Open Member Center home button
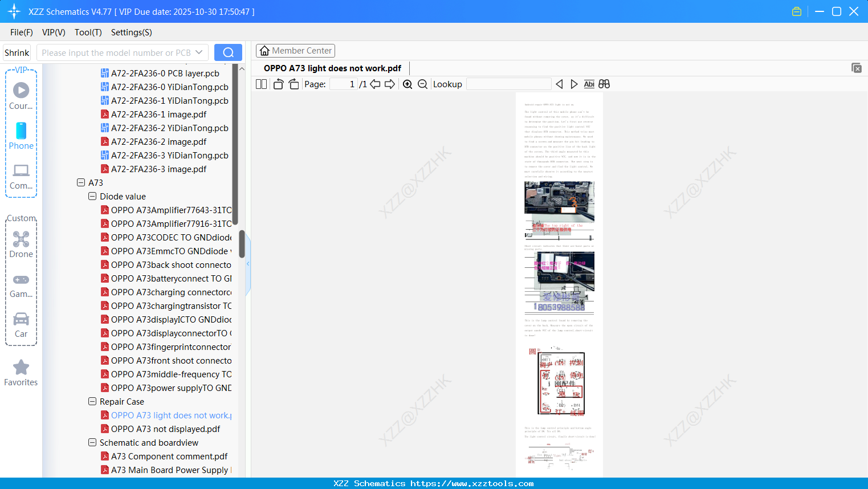The image size is (868, 489). pos(295,51)
